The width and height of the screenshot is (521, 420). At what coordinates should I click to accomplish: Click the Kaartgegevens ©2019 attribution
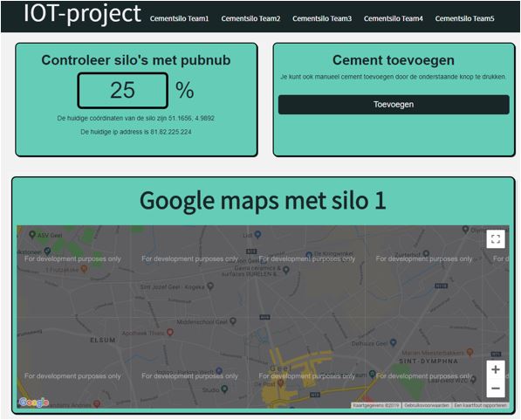[x=376, y=405]
